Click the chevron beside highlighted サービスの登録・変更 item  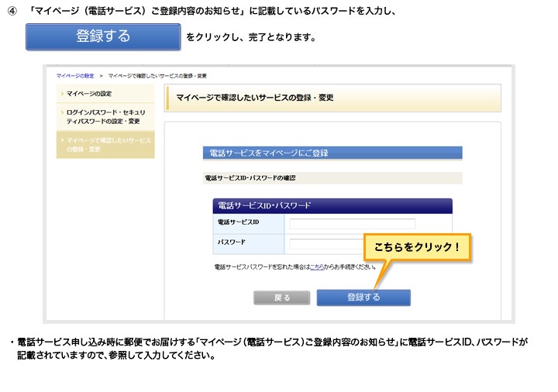click(62, 141)
